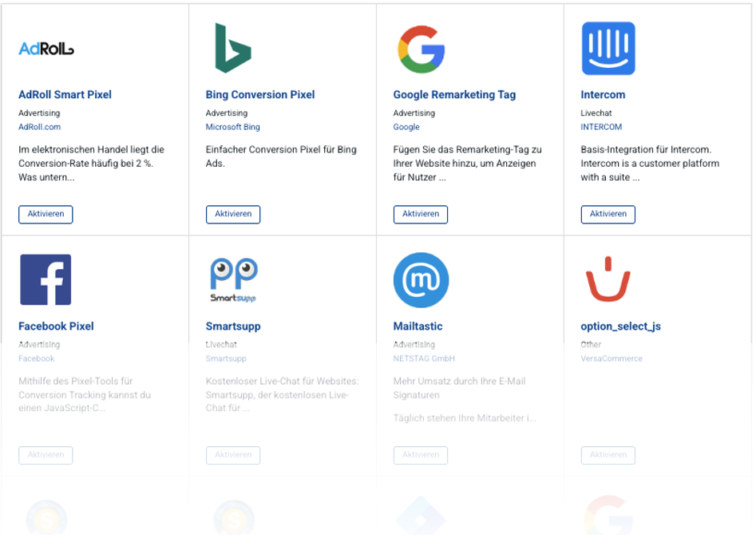Click the AdRoll description starting 'Im elektronischen Handel'
Screen dimensions: 756x554
(x=92, y=164)
